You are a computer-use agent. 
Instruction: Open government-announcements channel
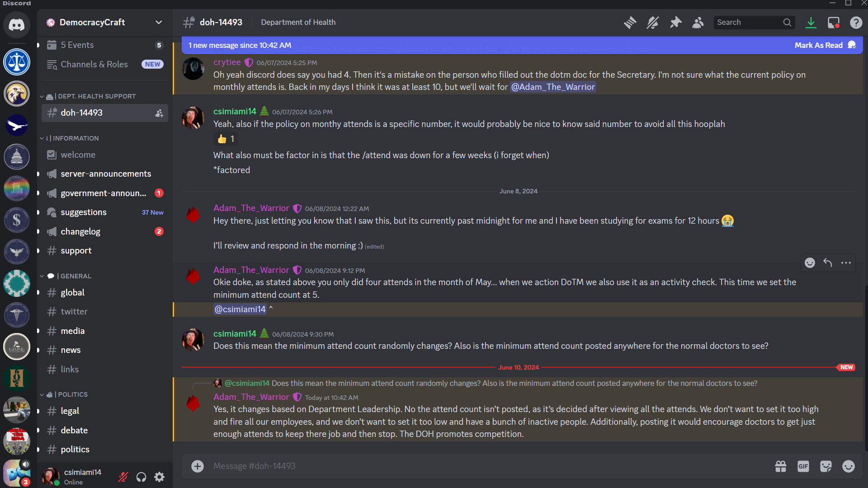105,193
